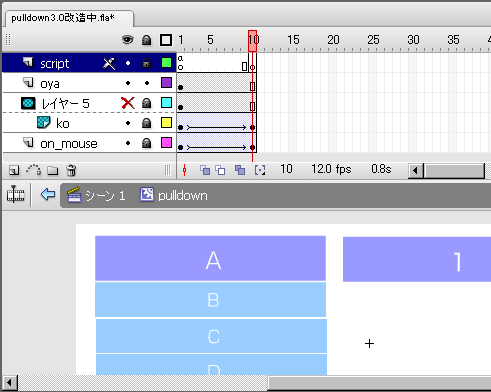The width and height of the screenshot is (491, 392).
Task: Click the masked layer icon of ko
Action: click(x=43, y=122)
